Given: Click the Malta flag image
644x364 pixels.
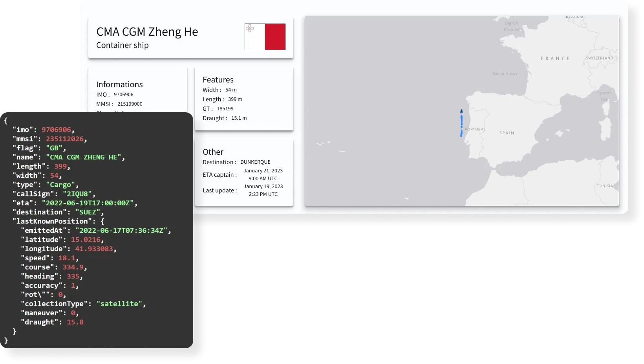Looking at the screenshot, I should 265,37.
